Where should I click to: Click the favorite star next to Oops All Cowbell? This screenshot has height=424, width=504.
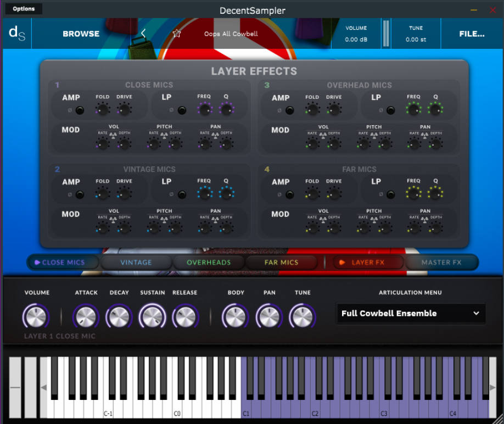[176, 34]
